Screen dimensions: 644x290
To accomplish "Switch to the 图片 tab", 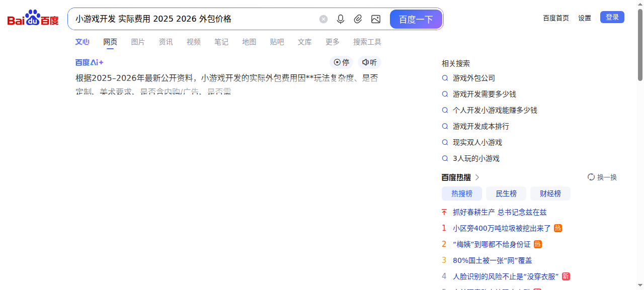I will click(138, 42).
